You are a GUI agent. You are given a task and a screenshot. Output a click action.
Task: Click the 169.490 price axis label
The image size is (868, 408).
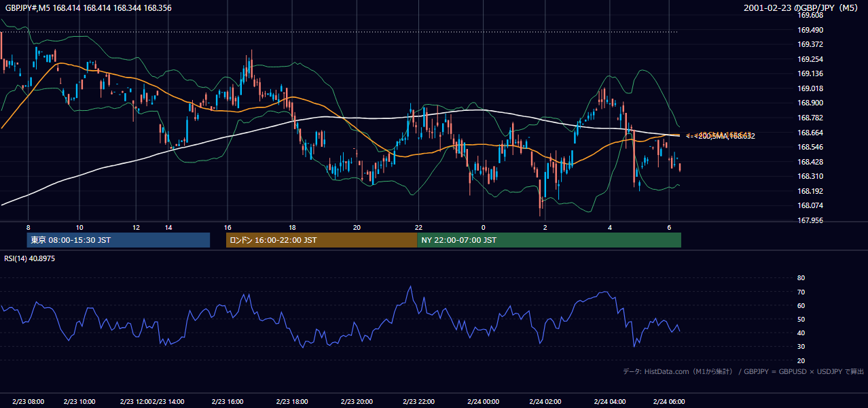pyautogui.click(x=810, y=30)
